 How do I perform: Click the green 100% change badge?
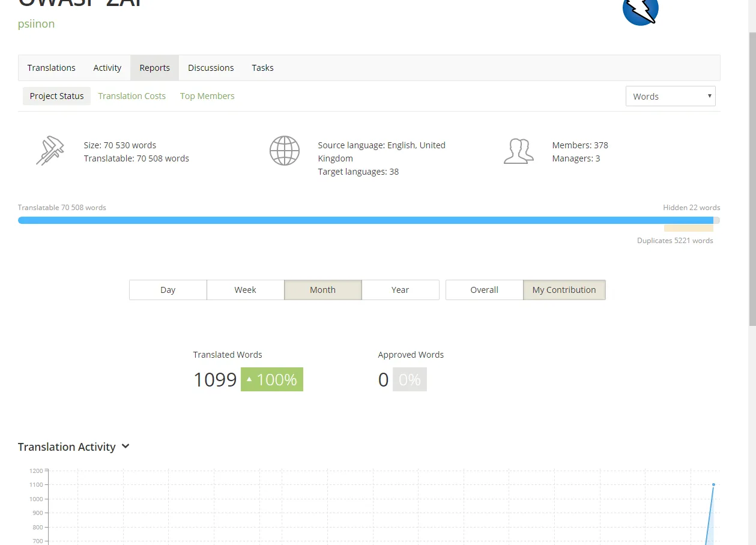pyautogui.click(x=272, y=379)
